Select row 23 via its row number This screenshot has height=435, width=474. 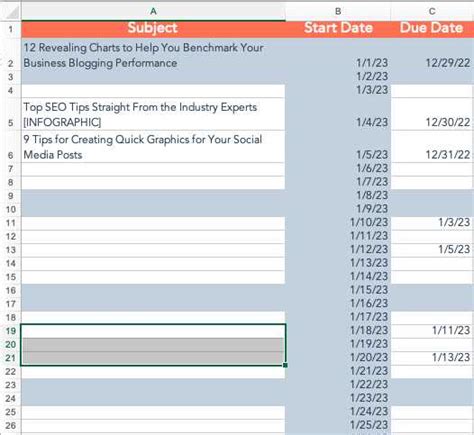coord(11,385)
